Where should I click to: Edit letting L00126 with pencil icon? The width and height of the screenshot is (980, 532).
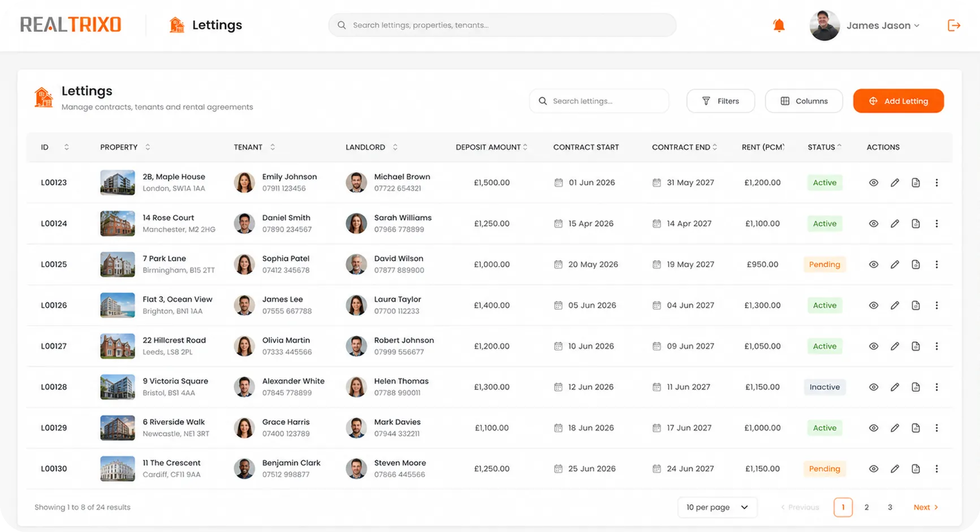pos(895,305)
